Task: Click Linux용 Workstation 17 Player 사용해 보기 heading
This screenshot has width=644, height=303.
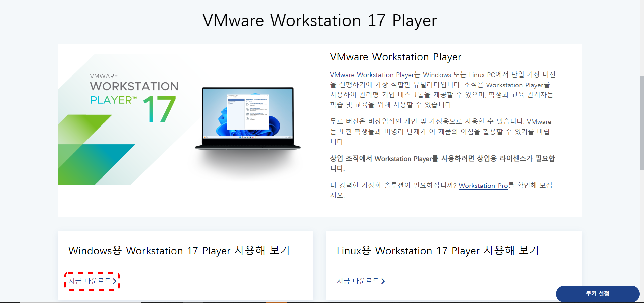Action: pos(438,251)
